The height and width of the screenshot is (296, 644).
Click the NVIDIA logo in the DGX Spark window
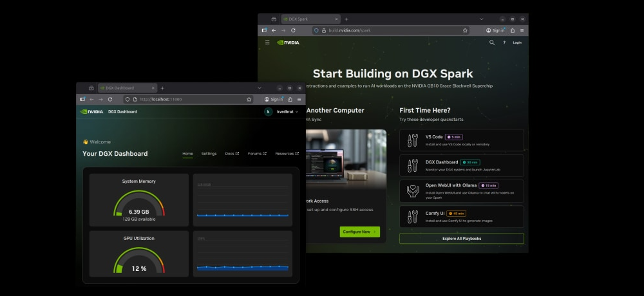289,42
